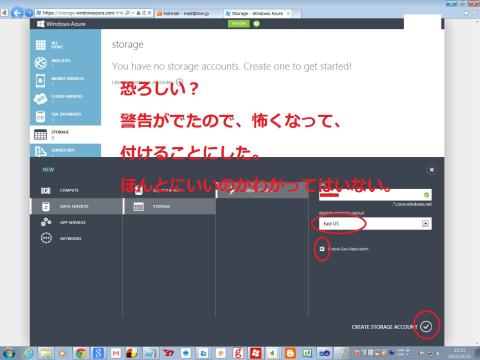This screenshot has width=480, height=360.
Task: Switch to the Hotmail browser tab
Action: click(187, 13)
